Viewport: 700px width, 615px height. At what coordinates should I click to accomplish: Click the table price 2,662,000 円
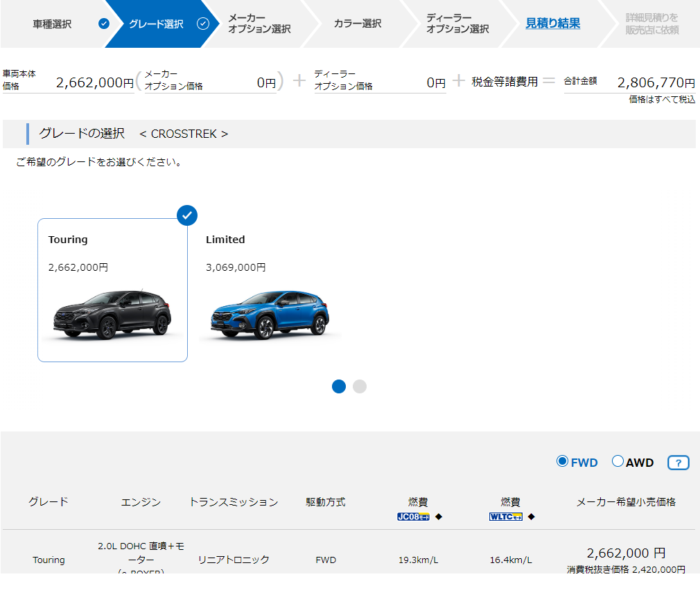[x=626, y=553]
